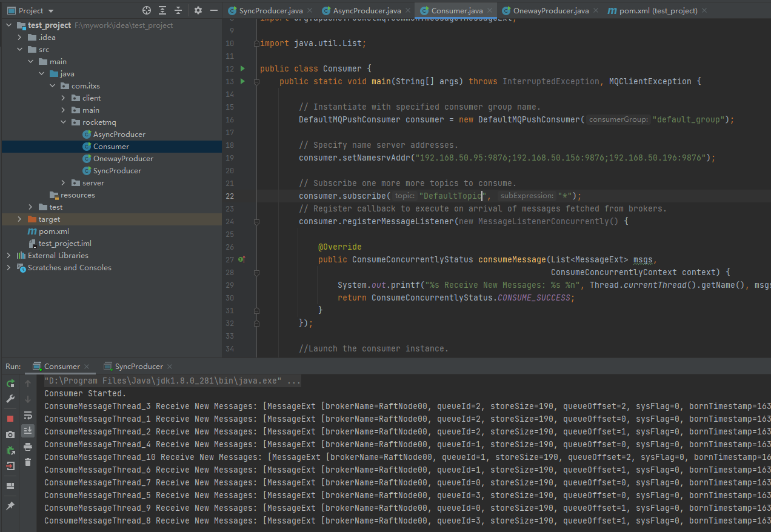Clear all console output with trash icon
The width and height of the screenshot is (771, 532).
click(x=28, y=462)
